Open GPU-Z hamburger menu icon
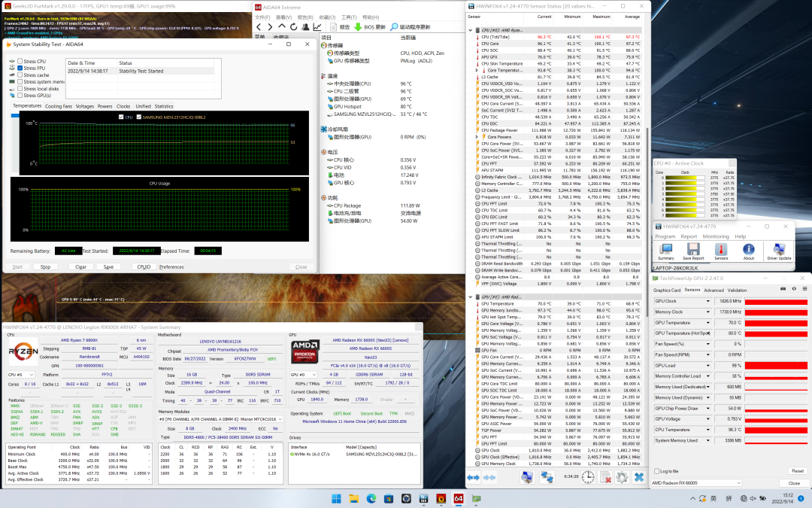 point(803,288)
